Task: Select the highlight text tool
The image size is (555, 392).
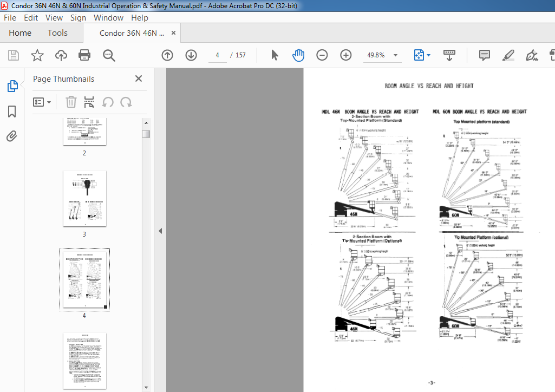Action: (508, 55)
